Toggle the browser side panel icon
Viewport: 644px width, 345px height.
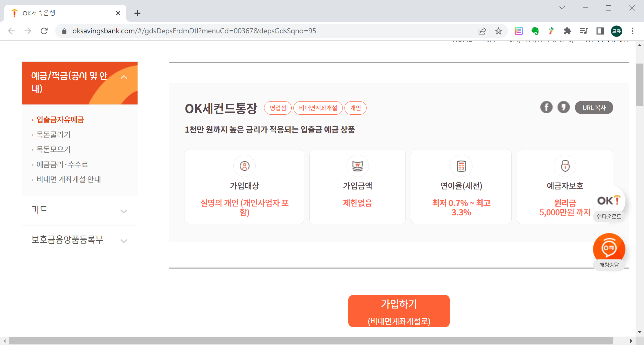(600, 31)
